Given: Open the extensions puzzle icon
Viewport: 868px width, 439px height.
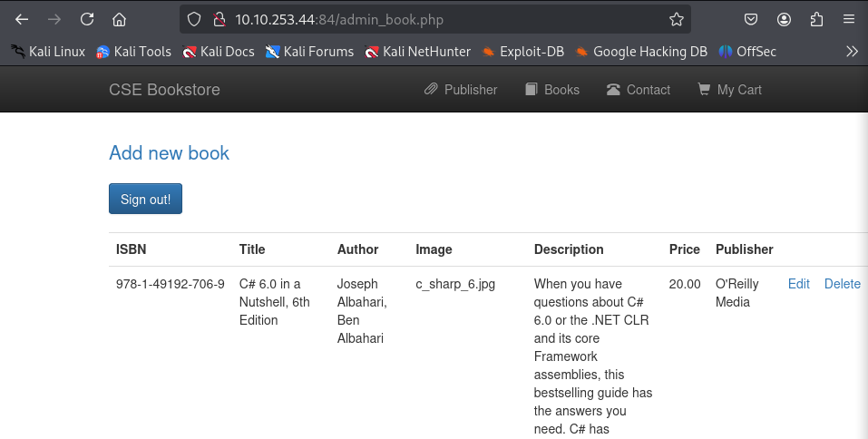Looking at the screenshot, I should click(816, 19).
